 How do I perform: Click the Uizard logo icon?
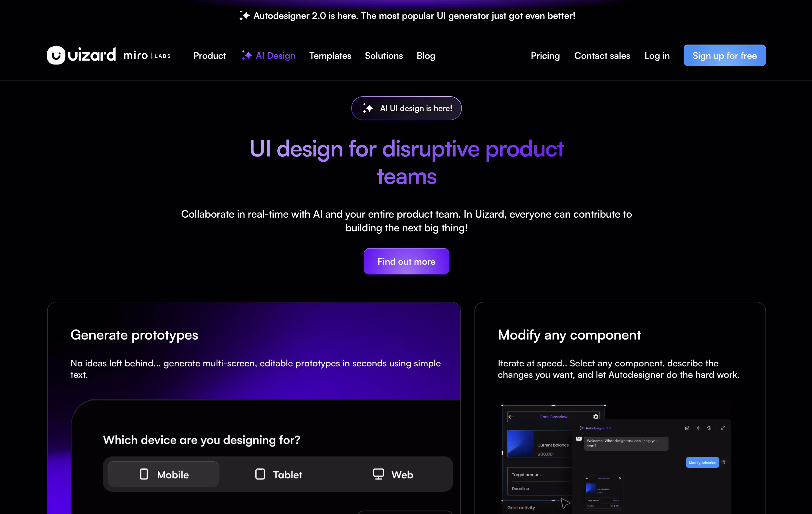tap(56, 55)
